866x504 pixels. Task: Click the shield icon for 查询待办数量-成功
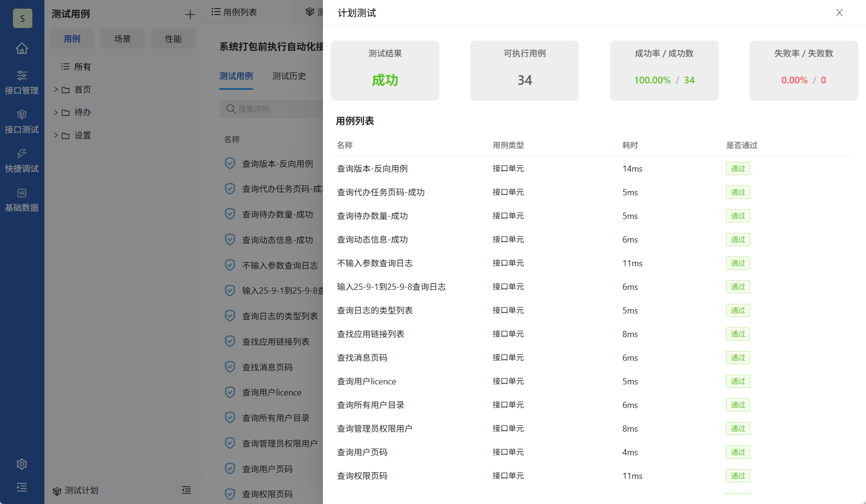230,214
